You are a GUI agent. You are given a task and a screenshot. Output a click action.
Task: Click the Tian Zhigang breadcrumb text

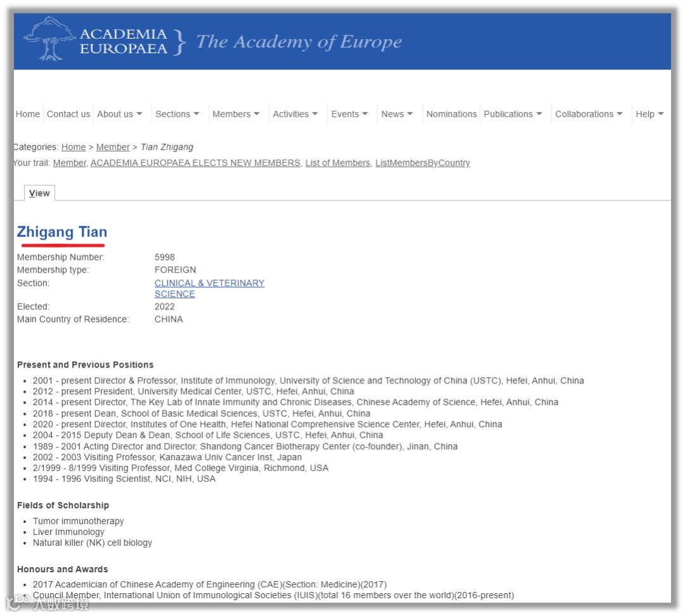click(167, 147)
